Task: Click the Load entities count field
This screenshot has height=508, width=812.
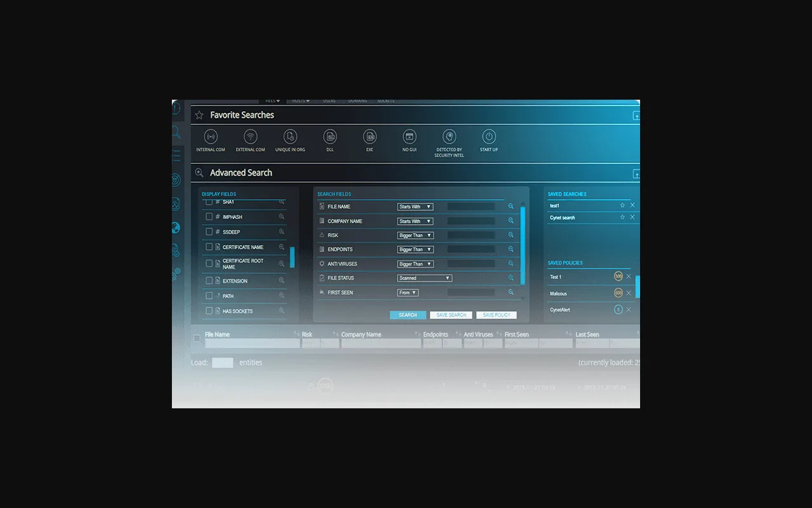Action: pyautogui.click(x=223, y=363)
